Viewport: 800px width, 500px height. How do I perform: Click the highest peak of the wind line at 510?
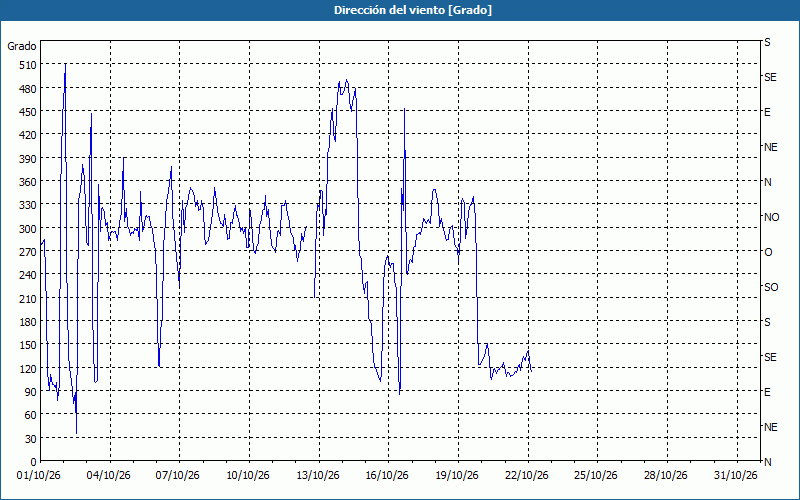(x=65, y=65)
